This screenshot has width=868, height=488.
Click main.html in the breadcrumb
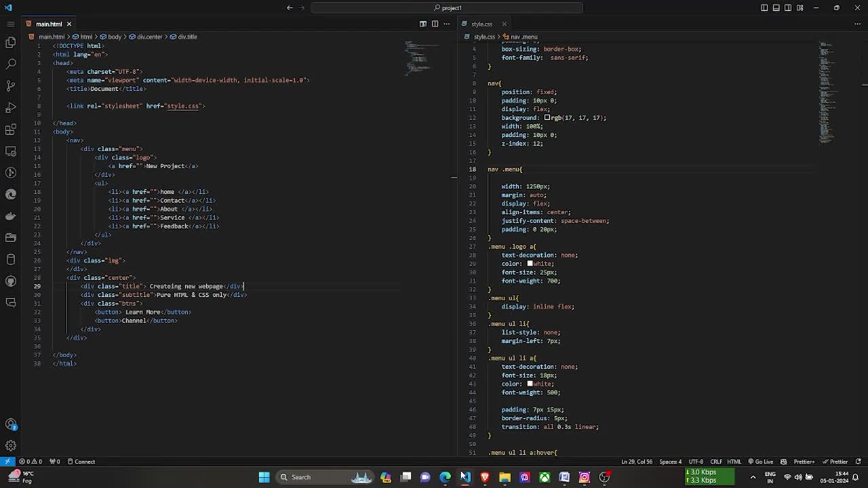[52, 37]
